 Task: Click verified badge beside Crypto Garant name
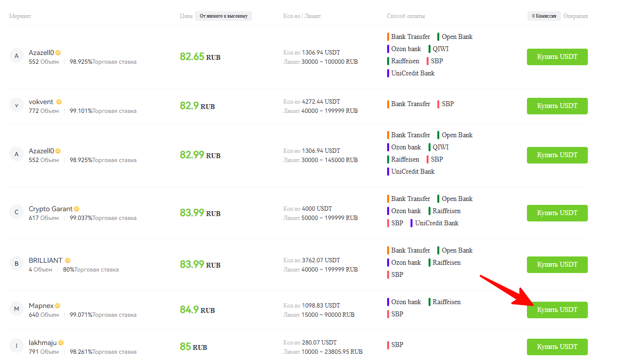(76, 209)
